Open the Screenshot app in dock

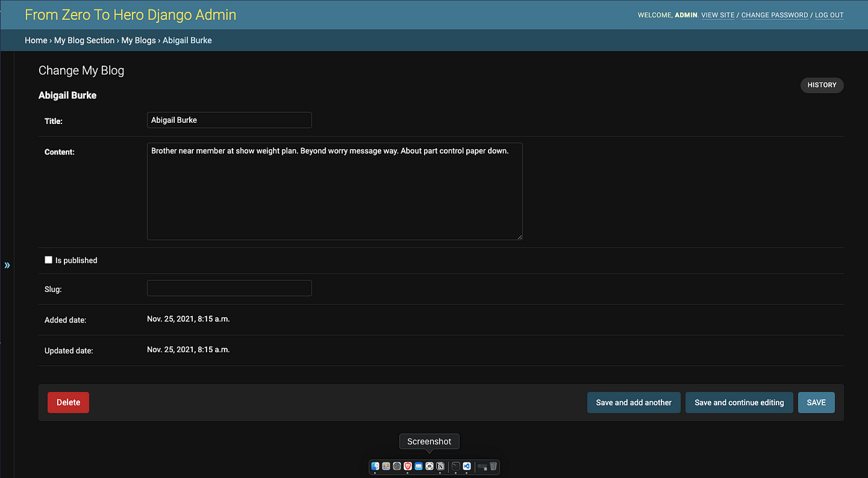tap(430, 466)
